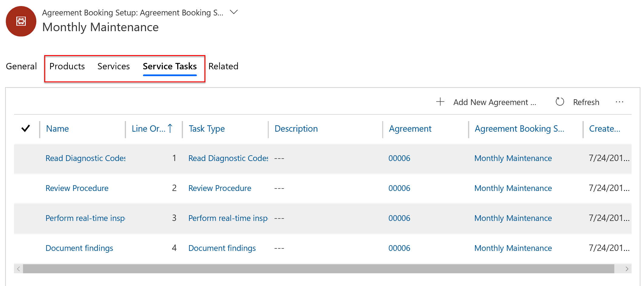Open the Related tab

pos(223,66)
